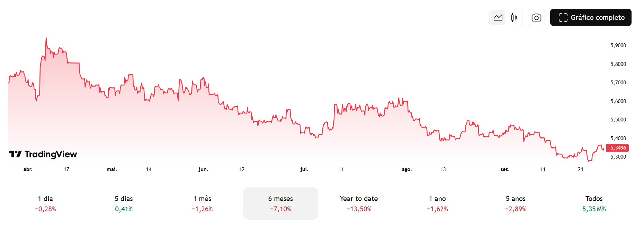Screen dimensions: 644x229
Task: Click the jun. date label on time axis
Action: 203,169
